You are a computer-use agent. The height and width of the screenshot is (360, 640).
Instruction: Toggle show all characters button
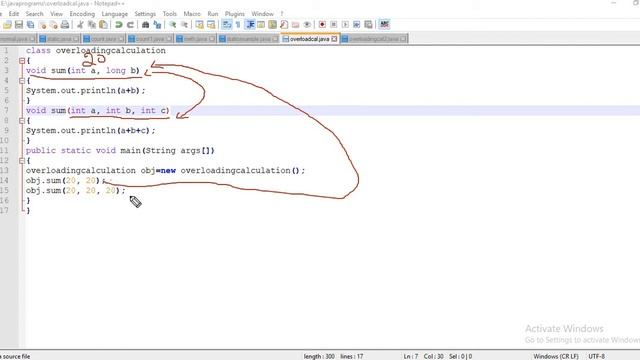point(238,24)
